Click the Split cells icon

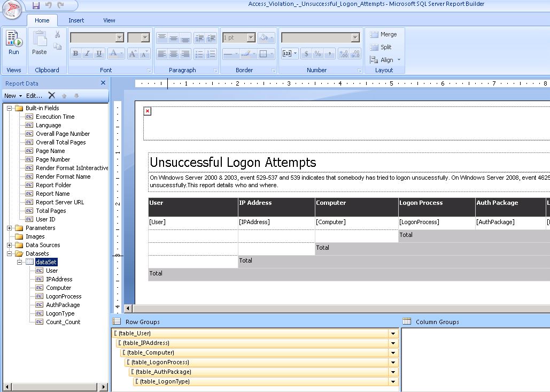point(374,47)
